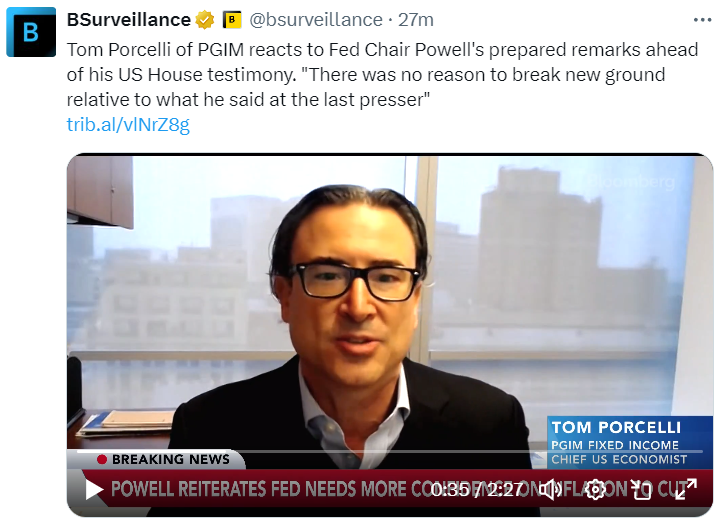Open the tweet's three-dot more menu

[x=702, y=20]
